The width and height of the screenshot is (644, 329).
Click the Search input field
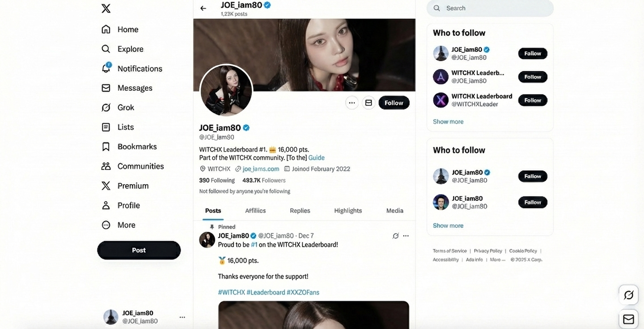[490, 8]
